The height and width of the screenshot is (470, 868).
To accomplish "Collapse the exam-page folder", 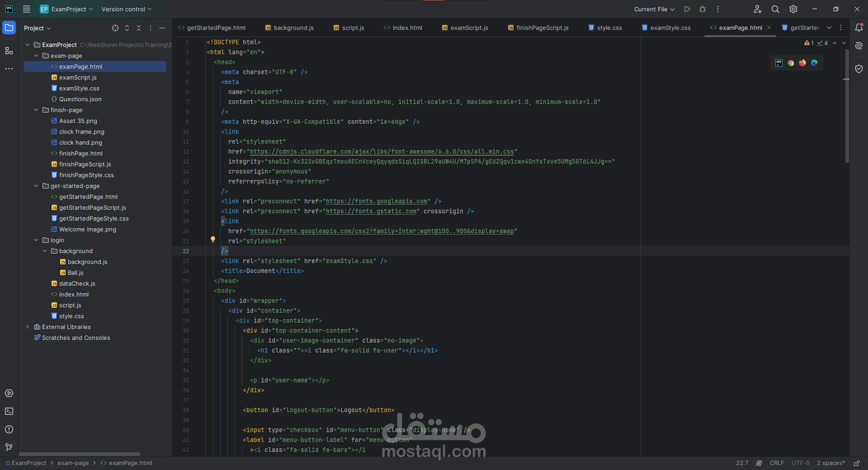I will (x=36, y=56).
